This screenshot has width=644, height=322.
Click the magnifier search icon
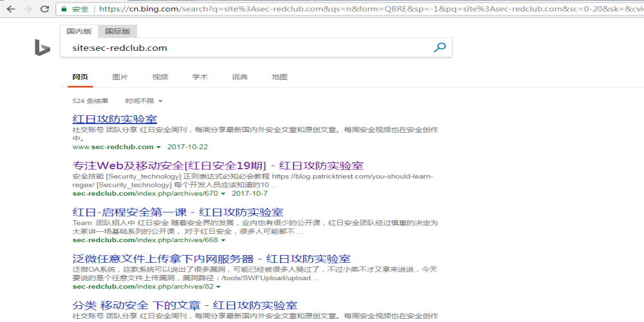[439, 48]
